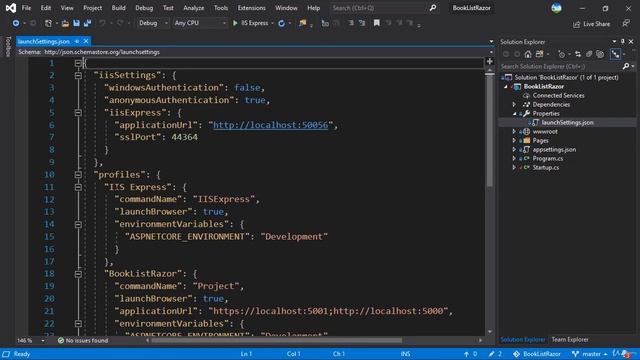This screenshot has width=640, height=360.
Task: Click the Live Share button label
Action: (x=596, y=24)
